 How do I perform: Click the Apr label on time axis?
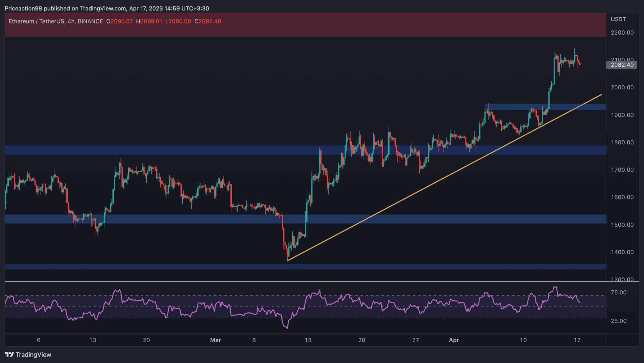pos(454,340)
